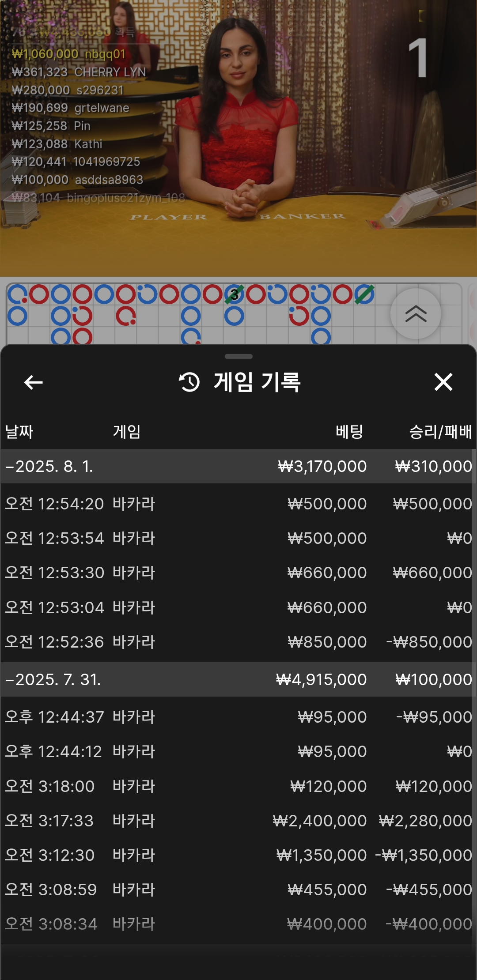
Task: Tap the PLAYER label on the table
Action: point(168,217)
